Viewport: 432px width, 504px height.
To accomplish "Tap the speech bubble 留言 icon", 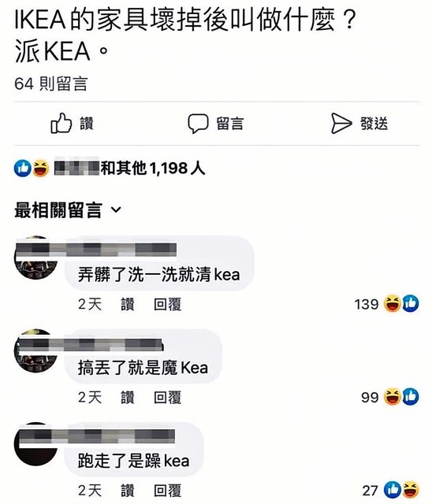I will [198, 124].
